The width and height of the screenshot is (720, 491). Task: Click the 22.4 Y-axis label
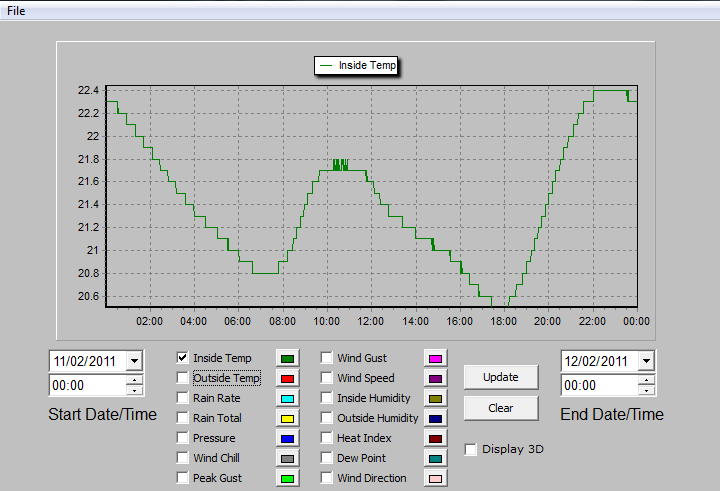coord(88,90)
